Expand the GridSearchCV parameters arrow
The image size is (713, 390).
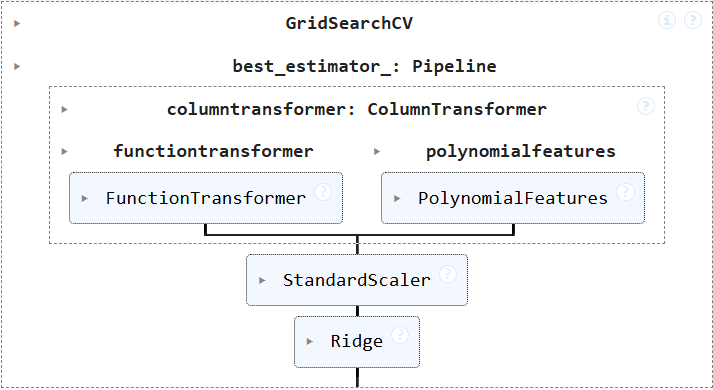[17, 23]
